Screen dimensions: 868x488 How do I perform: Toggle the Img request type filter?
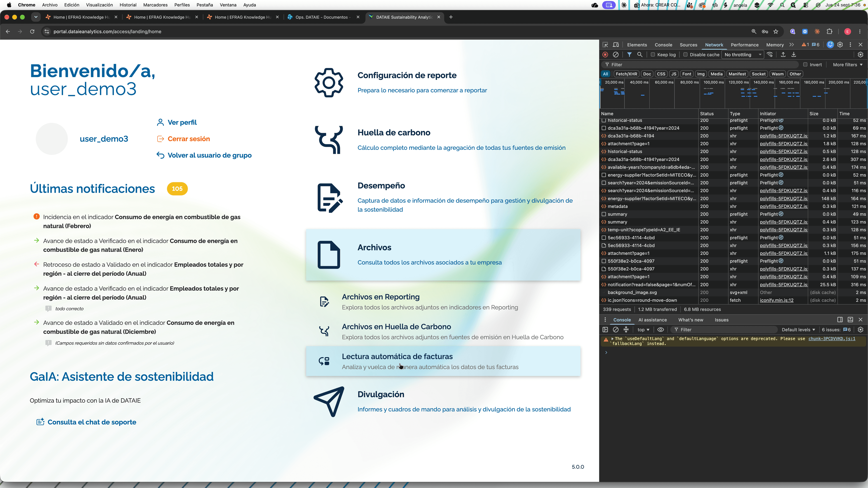tap(701, 74)
